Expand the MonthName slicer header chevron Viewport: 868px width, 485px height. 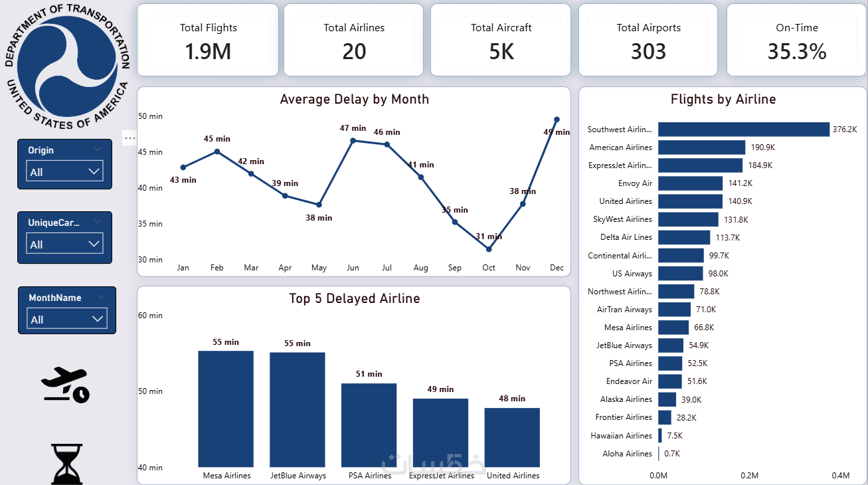101,297
